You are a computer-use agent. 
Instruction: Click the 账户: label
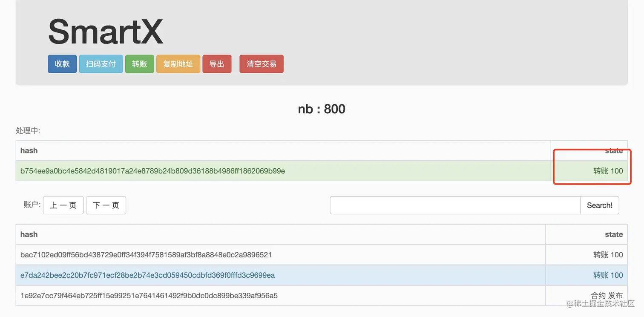(32, 205)
